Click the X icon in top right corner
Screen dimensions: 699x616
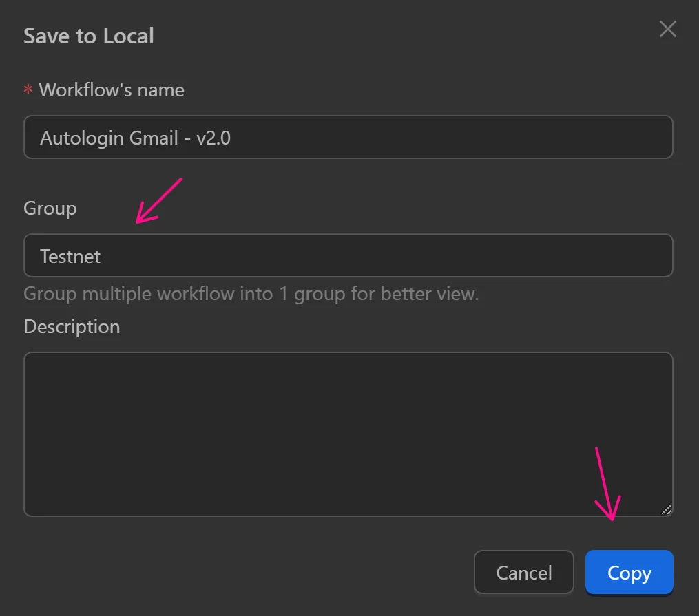tap(667, 29)
